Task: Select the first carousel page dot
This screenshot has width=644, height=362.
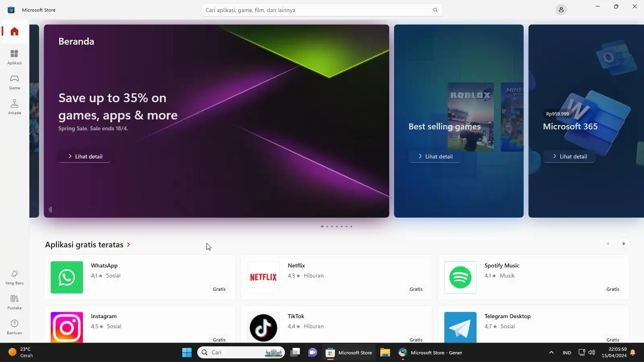Action: [322, 226]
